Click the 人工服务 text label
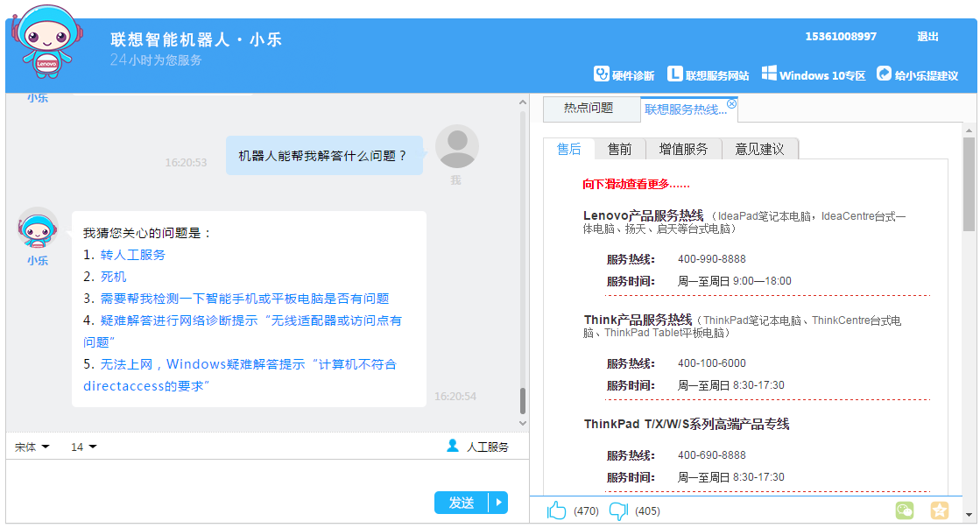This screenshot has width=980, height=528. point(488,447)
